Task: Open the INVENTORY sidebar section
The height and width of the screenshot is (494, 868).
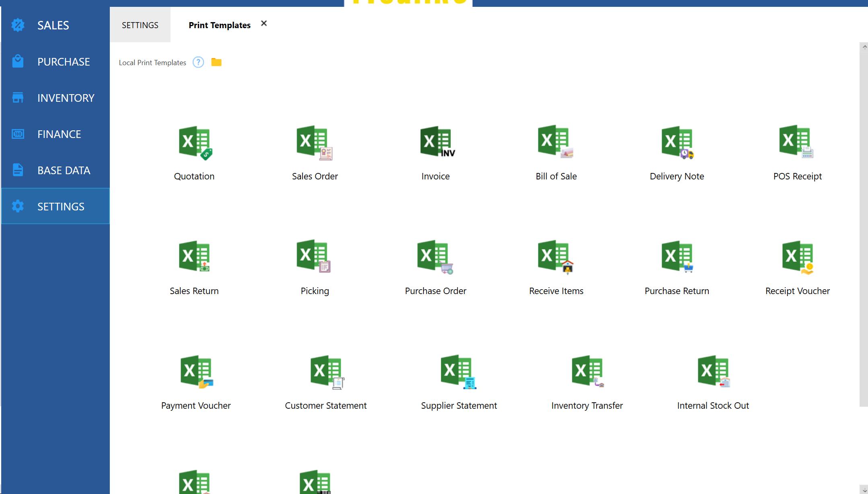Action: [66, 98]
